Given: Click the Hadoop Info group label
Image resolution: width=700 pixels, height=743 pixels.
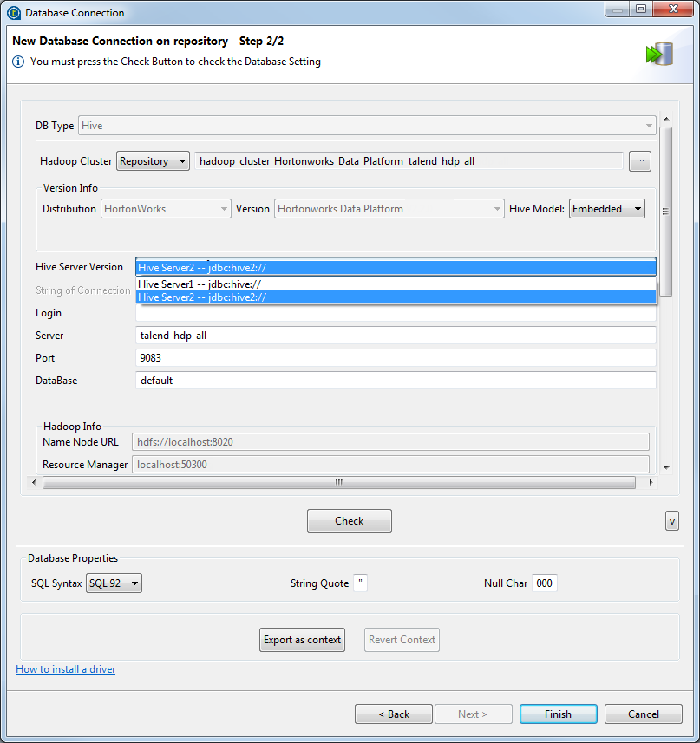Looking at the screenshot, I should [x=72, y=427].
